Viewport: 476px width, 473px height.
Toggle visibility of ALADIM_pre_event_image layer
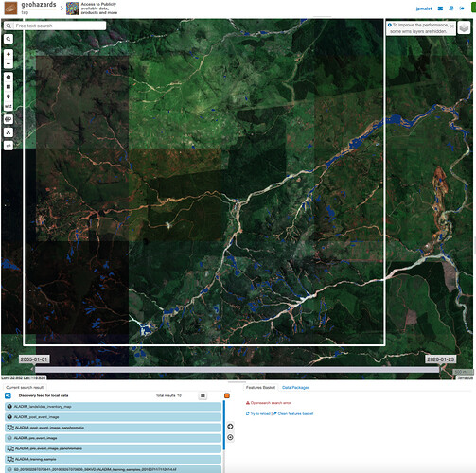coord(9,438)
